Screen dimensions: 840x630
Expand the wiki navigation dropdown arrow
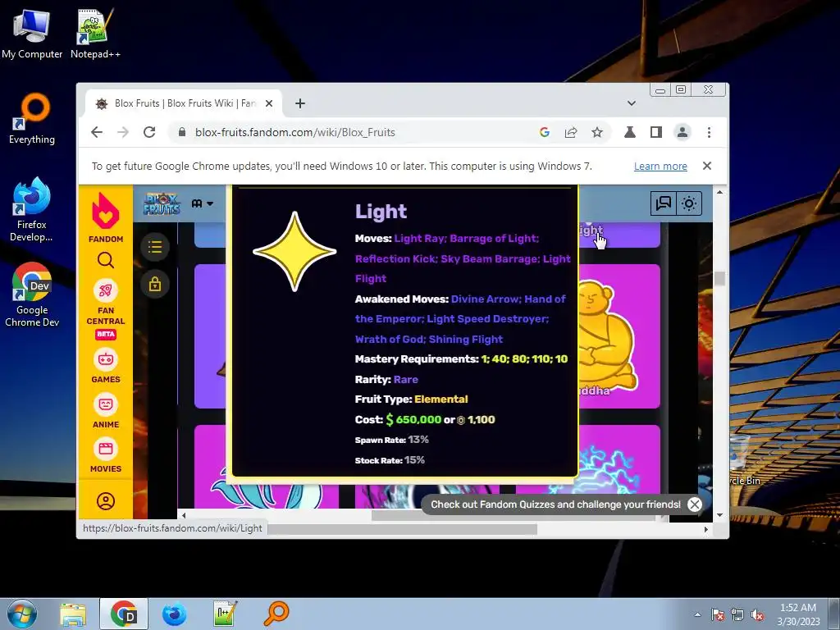tap(210, 203)
